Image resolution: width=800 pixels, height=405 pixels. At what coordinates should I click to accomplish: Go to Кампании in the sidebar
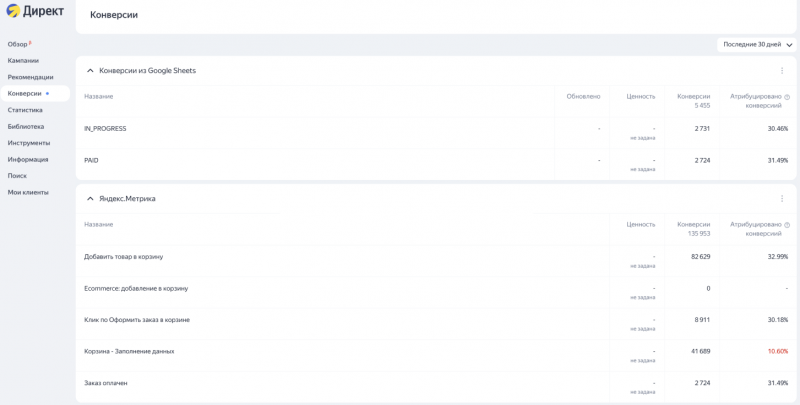(x=23, y=61)
